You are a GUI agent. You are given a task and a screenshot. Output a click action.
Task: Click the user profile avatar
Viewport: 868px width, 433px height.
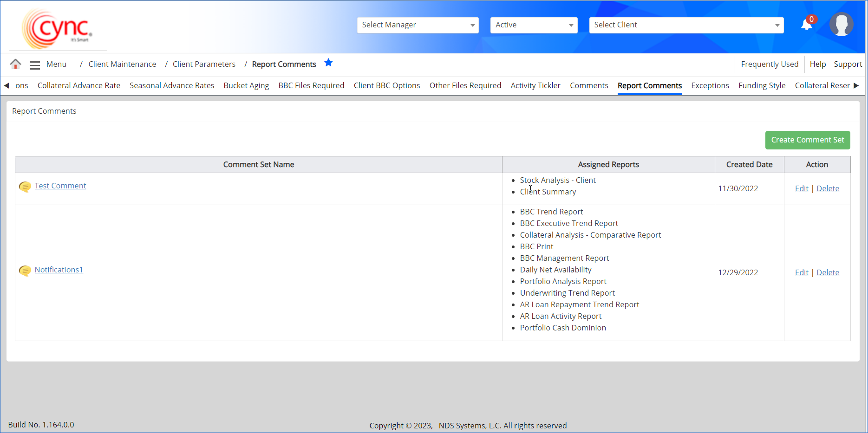(x=841, y=25)
